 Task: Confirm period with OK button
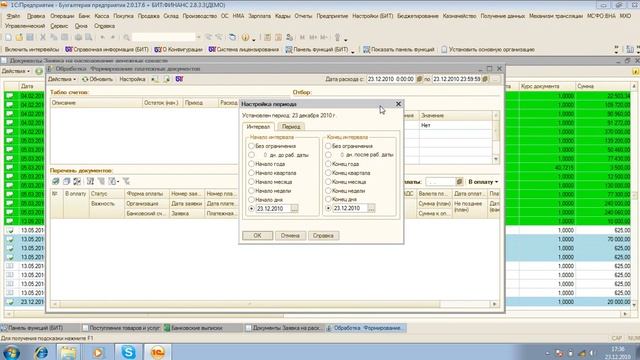click(258, 236)
